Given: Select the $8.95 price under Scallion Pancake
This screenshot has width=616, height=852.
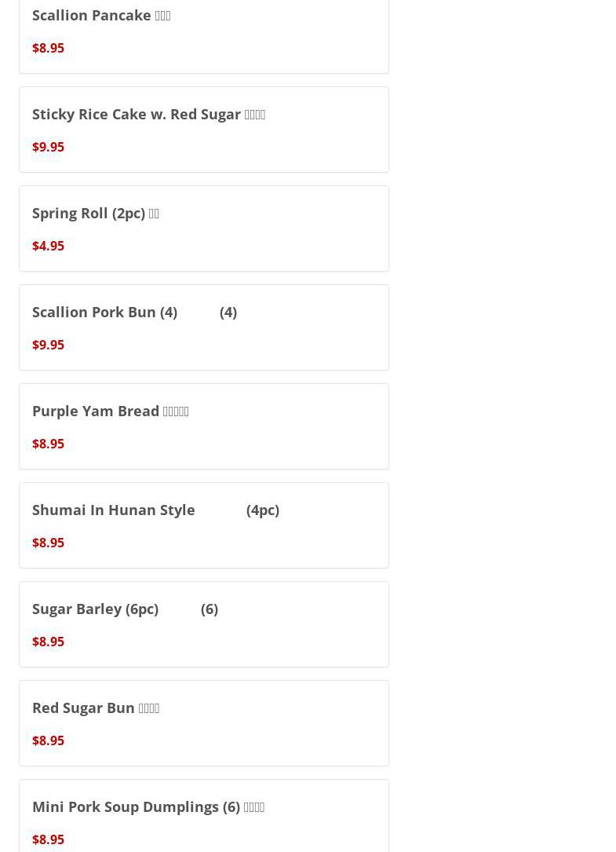Looking at the screenshot, I should click(x=48, y=48).
